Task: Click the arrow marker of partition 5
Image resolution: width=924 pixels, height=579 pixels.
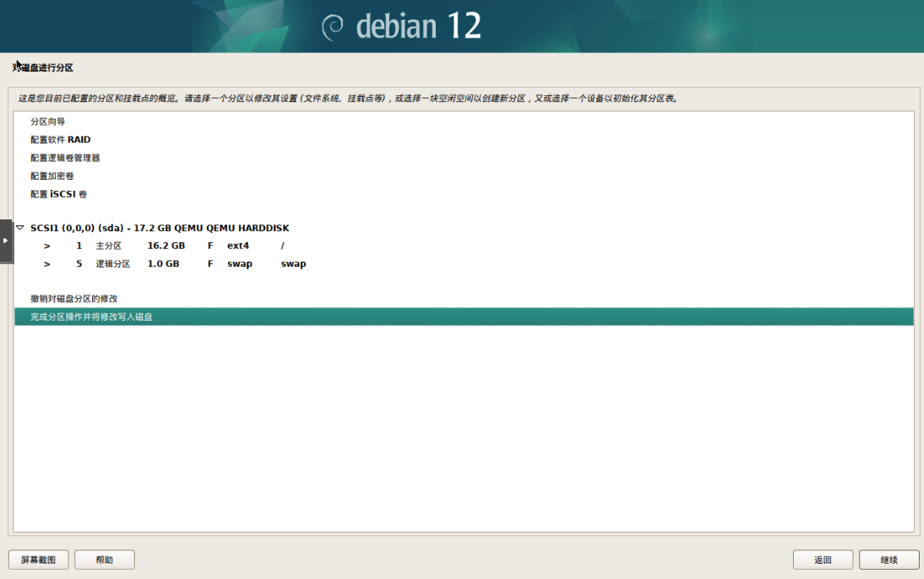Action: coord(47,264)
